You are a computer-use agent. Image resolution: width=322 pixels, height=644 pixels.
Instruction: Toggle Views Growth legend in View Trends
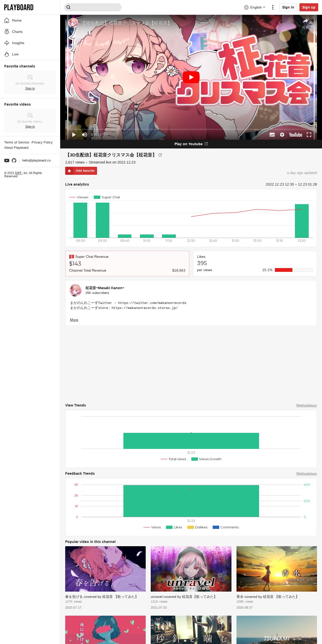tap(206, 459)
